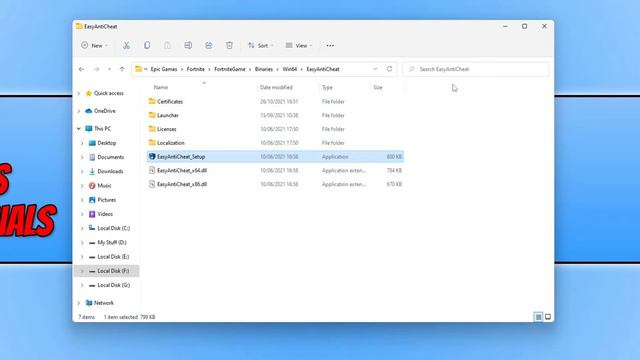640x360 pixels.
Task: Expand Quick access in sidebar
Action: (79, 93)
